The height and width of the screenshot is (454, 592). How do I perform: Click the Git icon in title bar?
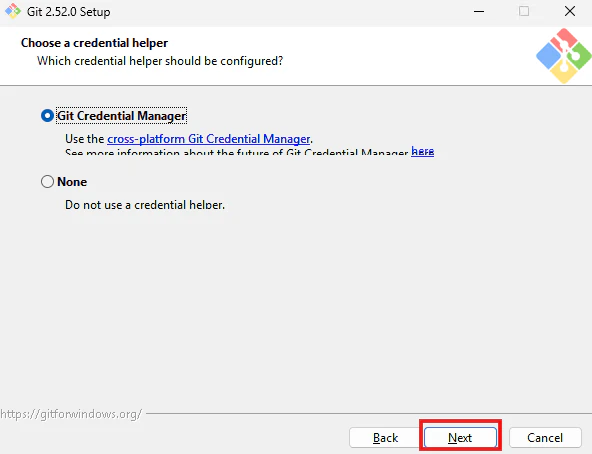[x=13, y=11]
